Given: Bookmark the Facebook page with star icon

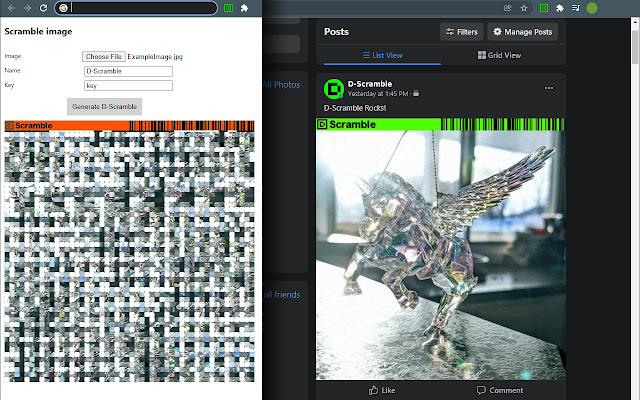Looking at the screenshot, I should click(x=524, y=8).
